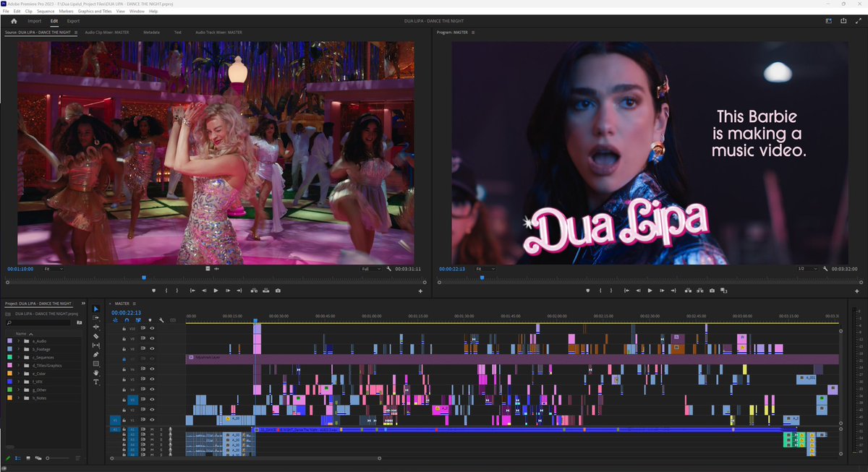
Task: Select the Rectangle tool
Action: point(96,364)
